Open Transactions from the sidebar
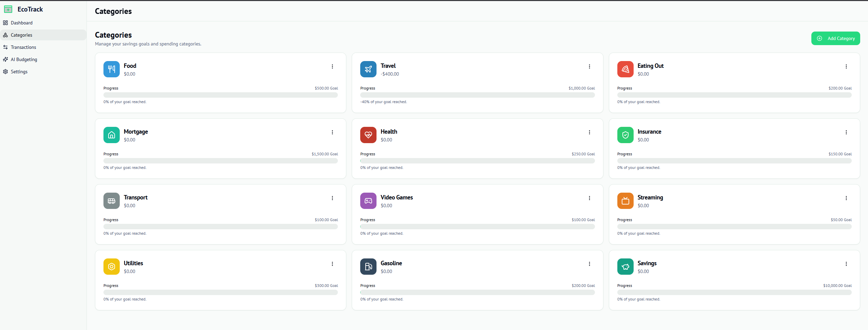Screen dimensions: 868x330 [23, 47]
